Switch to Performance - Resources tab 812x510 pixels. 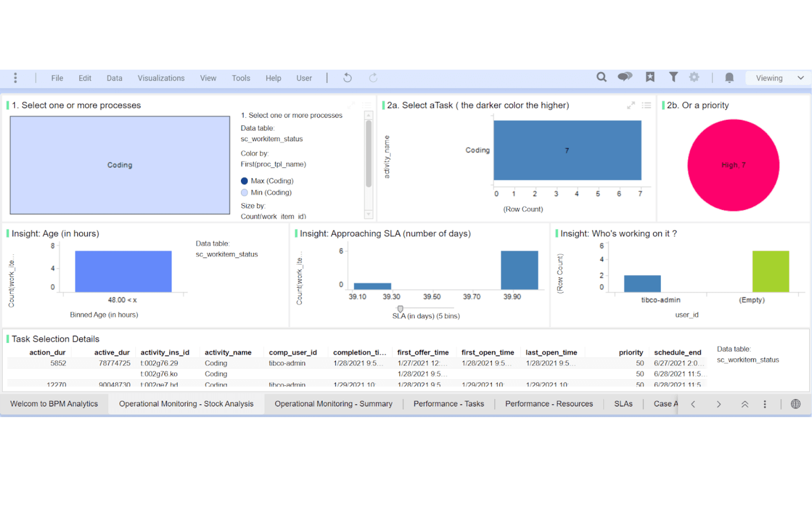549,404
